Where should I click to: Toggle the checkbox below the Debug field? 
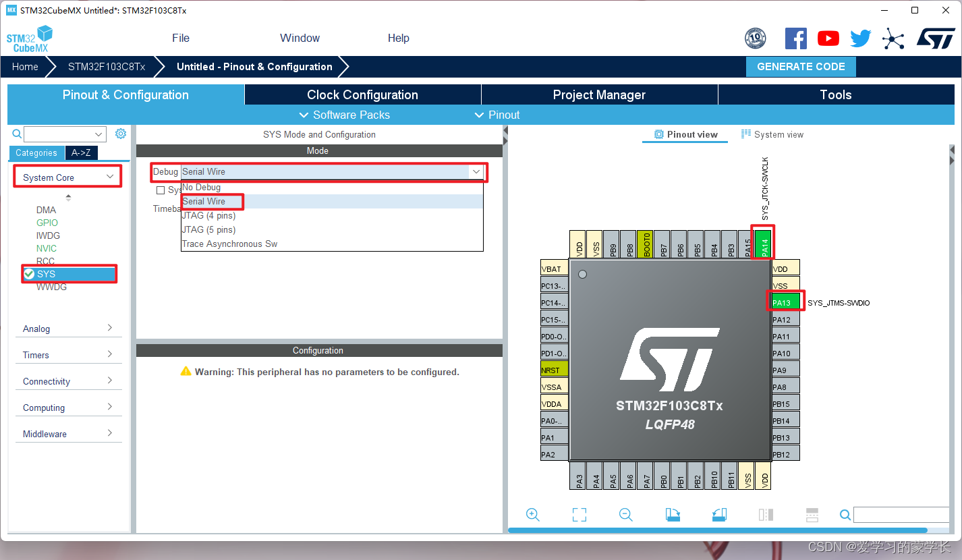tap(161, 190)
